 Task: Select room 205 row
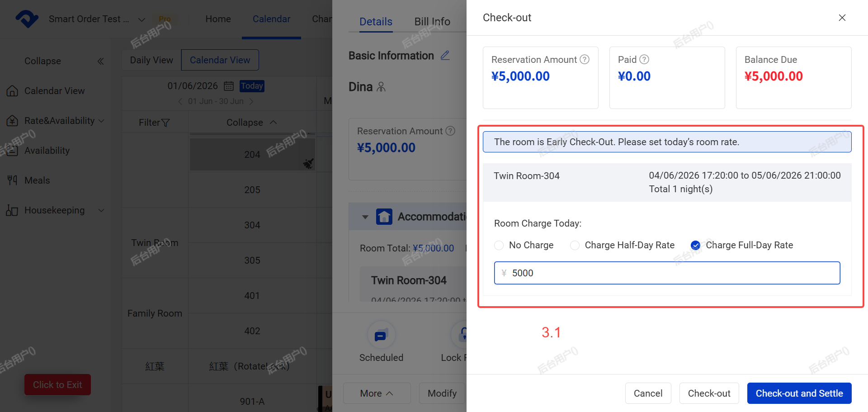pos(252,190)
